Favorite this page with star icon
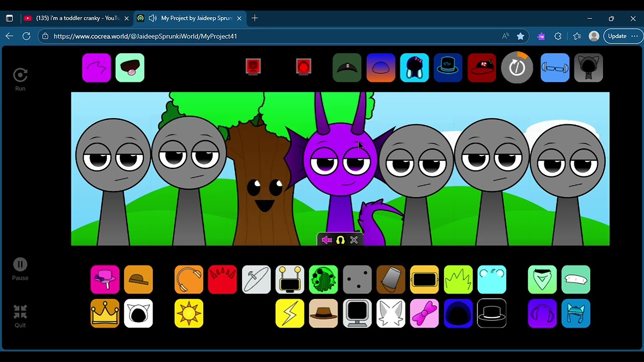Screen dimensions: 644x362 point(521,36)
